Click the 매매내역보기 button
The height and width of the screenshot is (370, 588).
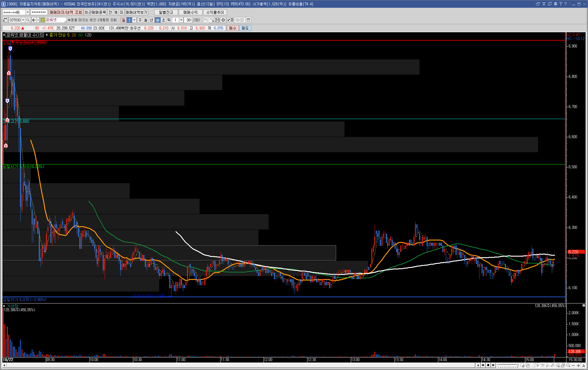[137, 12]
